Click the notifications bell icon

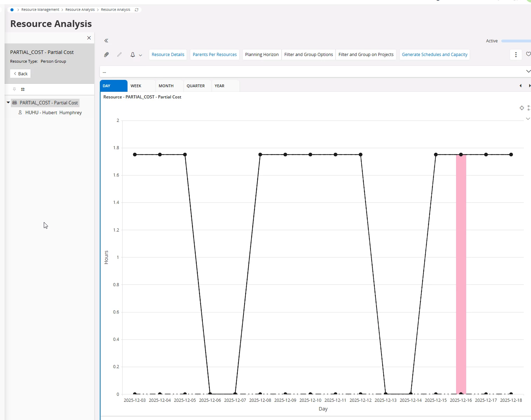[x=133, y=55]
